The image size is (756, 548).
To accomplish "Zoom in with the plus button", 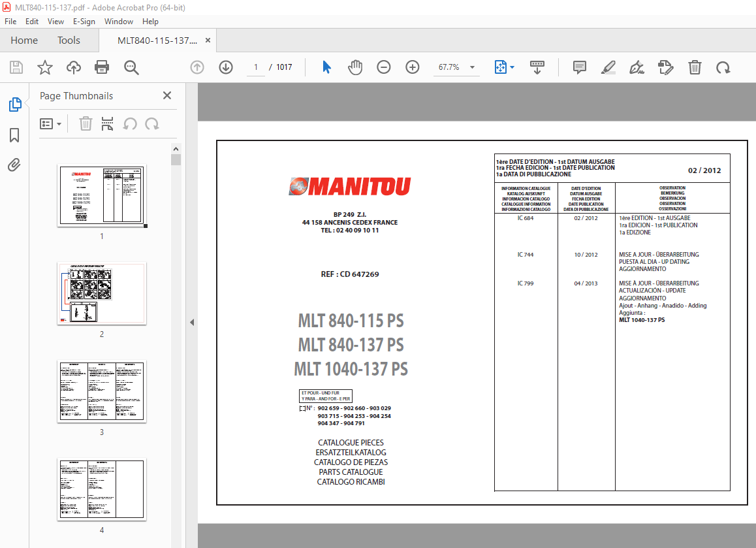I will click(412, 67).
